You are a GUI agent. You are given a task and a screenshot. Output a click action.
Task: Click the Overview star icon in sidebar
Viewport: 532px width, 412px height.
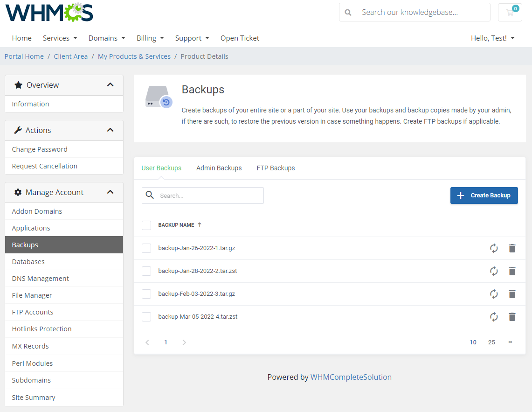(x=18, y=85)
